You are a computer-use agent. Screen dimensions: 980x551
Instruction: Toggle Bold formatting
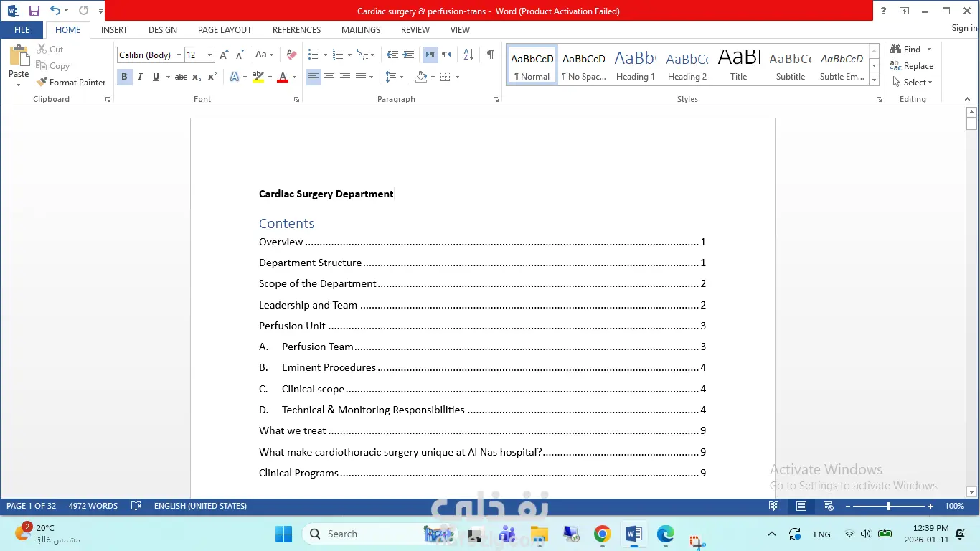point(124,77)
